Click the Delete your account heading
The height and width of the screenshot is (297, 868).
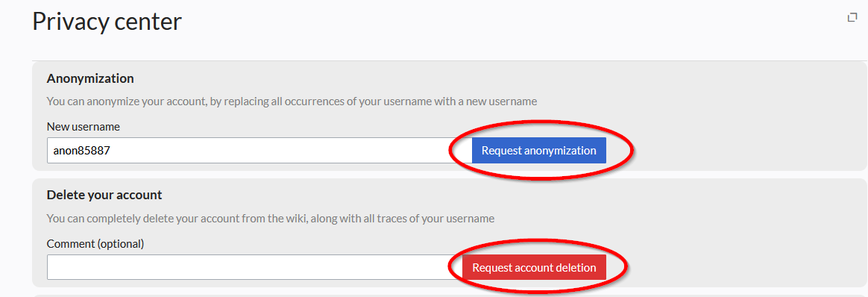coord(104,195)
